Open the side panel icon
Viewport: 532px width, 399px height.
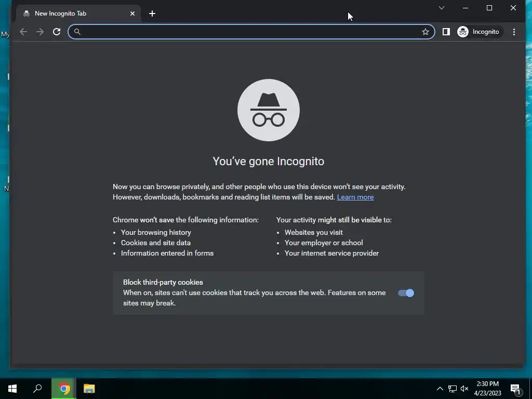coord(446,32)
